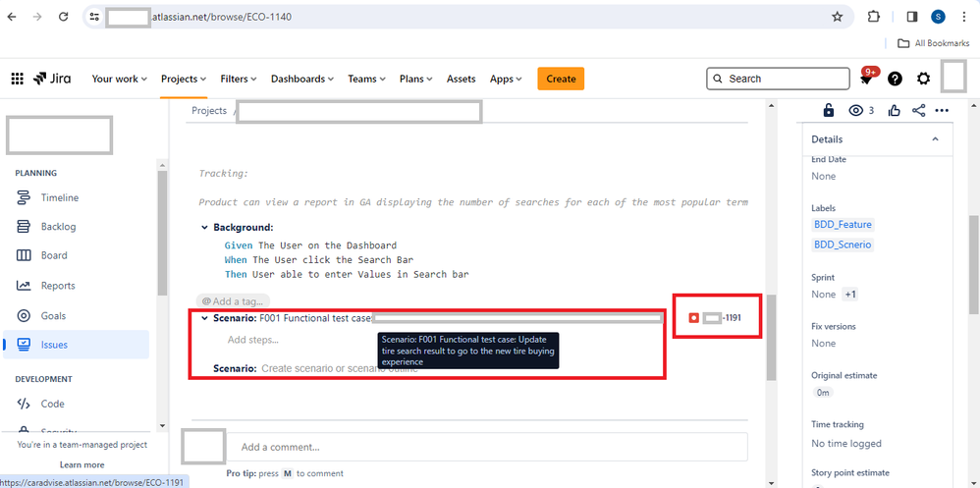The image size is (980, 488).
Task: Click the Jira Search field
Action: pyautogui.click(x=783, y=79)
